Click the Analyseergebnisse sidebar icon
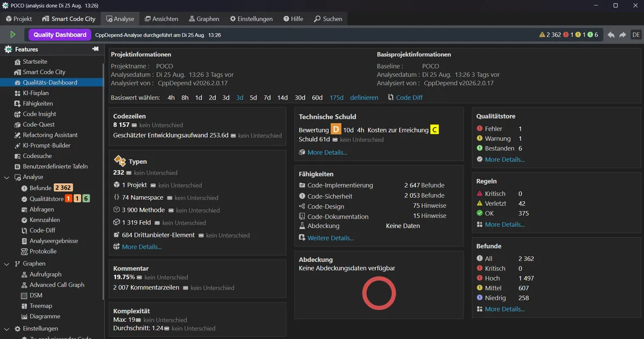 point(24,241)
